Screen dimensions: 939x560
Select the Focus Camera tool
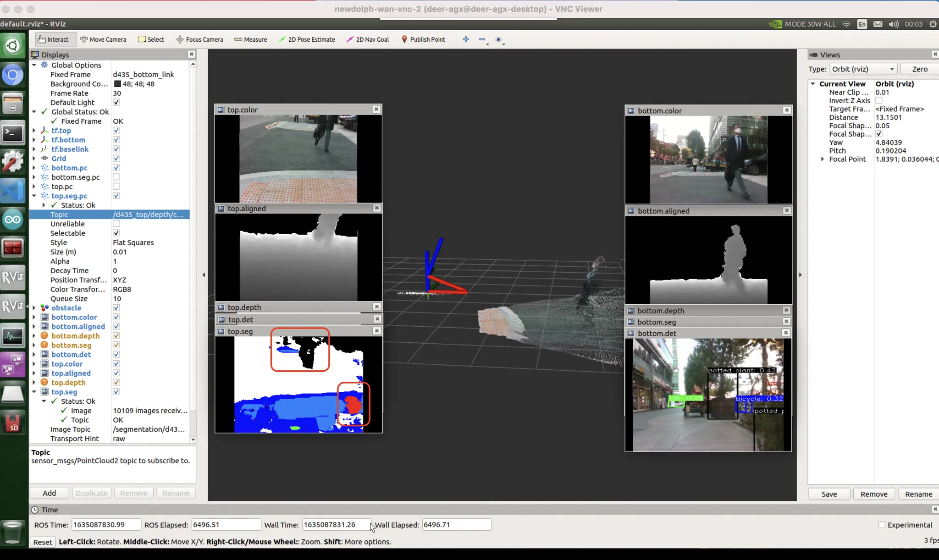tap(199, 39)
